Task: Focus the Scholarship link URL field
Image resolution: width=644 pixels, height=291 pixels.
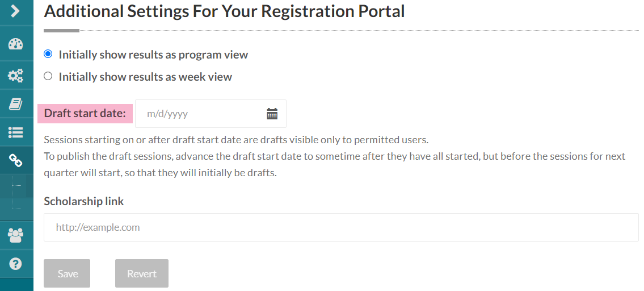Action: click(340, 227)
